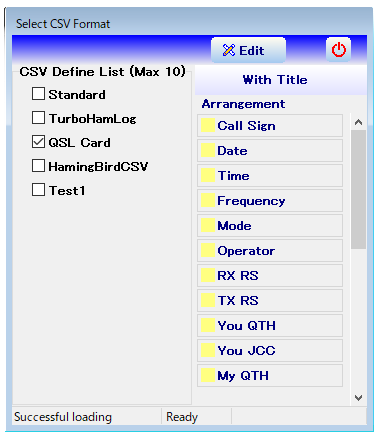Toggle the Test1 checkbox
379x437 pixels.
click(38, 190)
